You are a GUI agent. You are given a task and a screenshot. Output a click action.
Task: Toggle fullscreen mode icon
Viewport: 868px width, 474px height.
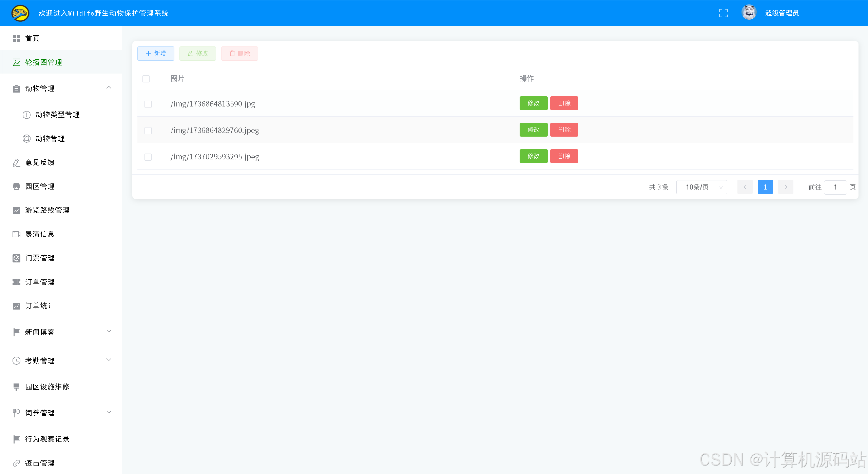(723, 13)
